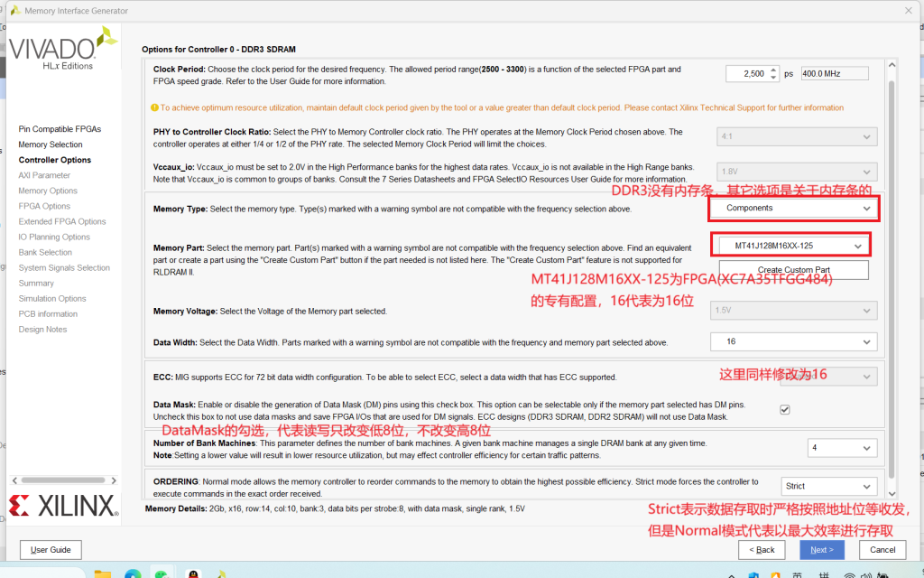Decrease the clock period with the down arrow
Image resolution: width=924 pixels, height=578 pixels.
tap(773, 78)
